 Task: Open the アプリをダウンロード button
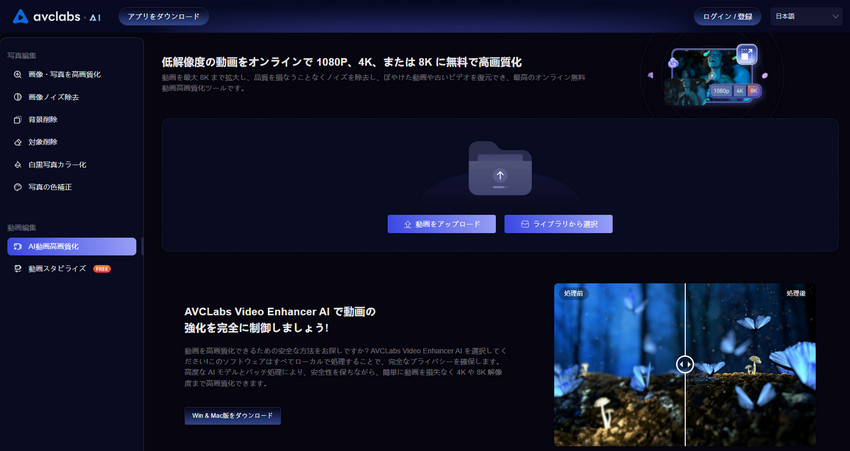tap(164, 16)
